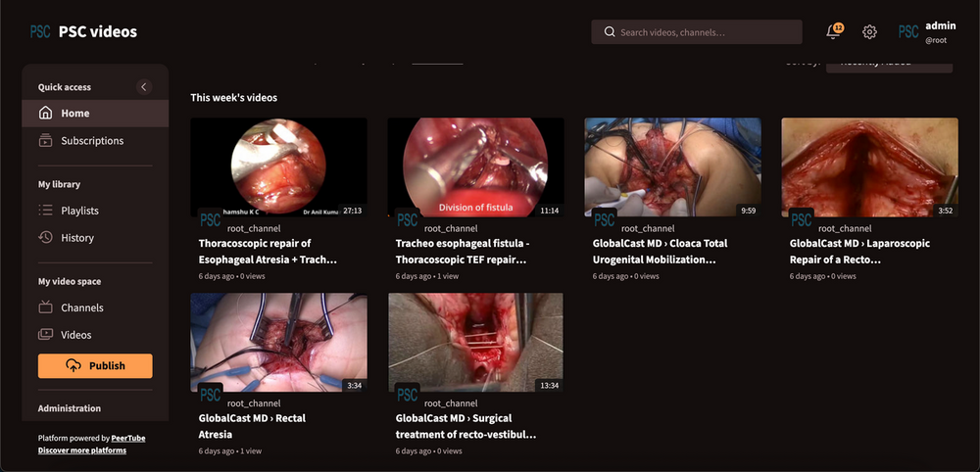Follow the PeerTube link
The width and height of the screenshot is (980, 472).
128,439
